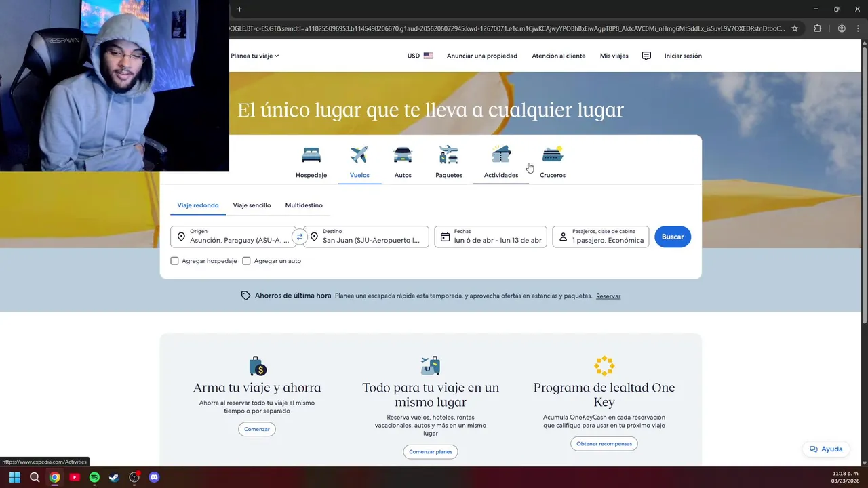
Task: Swap origin and destination airports
Action: [299, 237]
